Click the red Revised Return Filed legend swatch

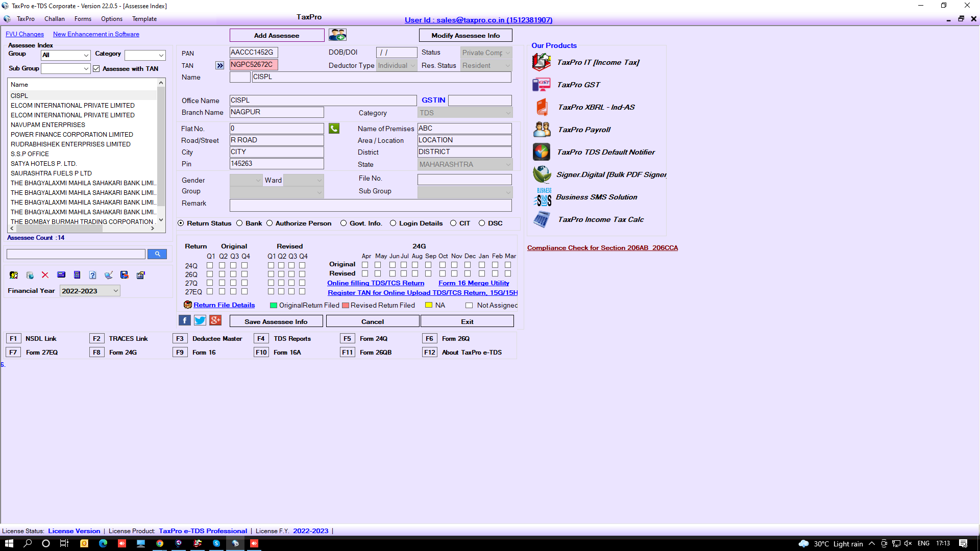[346, 306]
